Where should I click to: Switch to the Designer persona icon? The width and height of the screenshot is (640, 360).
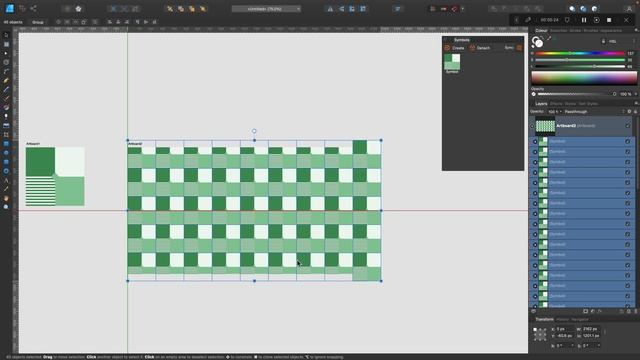pos(9,9)
